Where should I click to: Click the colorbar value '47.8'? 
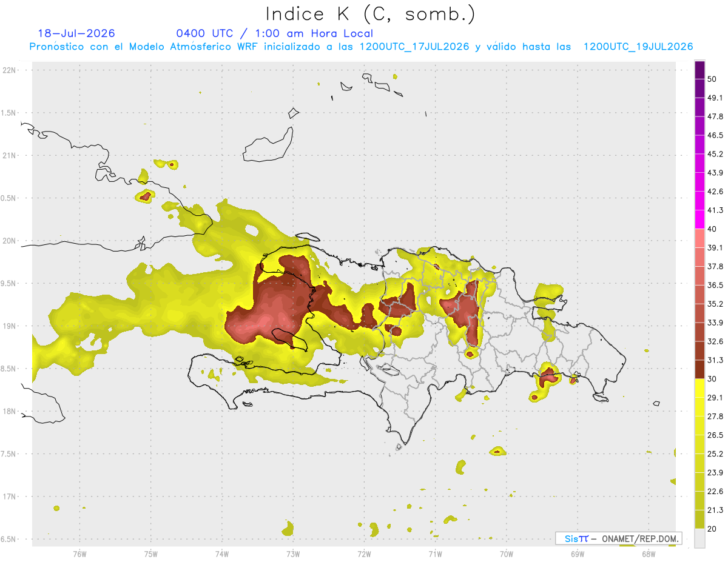tap(715, 116)
